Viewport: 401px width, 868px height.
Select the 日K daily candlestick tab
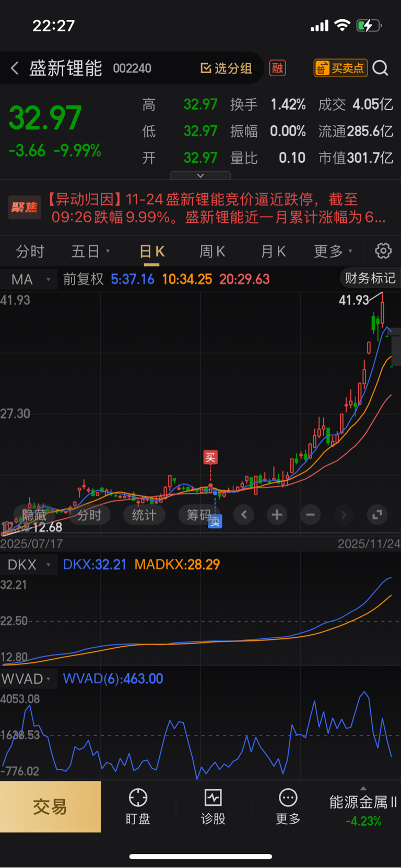152,252
